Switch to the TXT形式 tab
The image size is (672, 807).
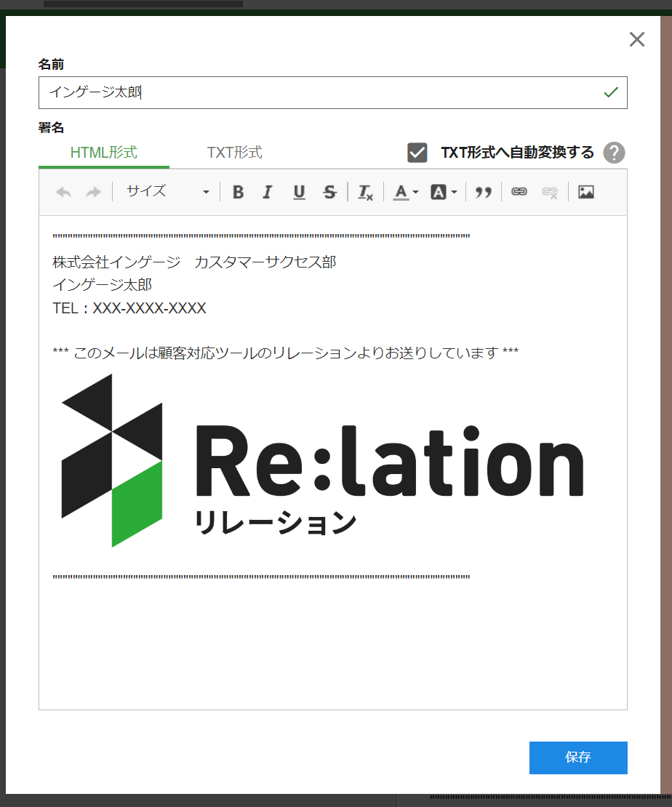click(234, 153)
